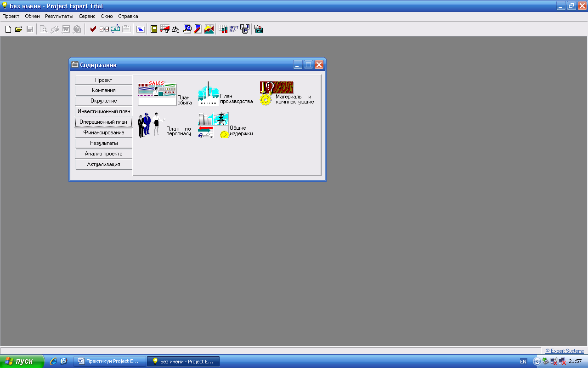The height and width of the screenshot is (368, 588).
Task: Open the План производства module
Action: click(225, 94)
